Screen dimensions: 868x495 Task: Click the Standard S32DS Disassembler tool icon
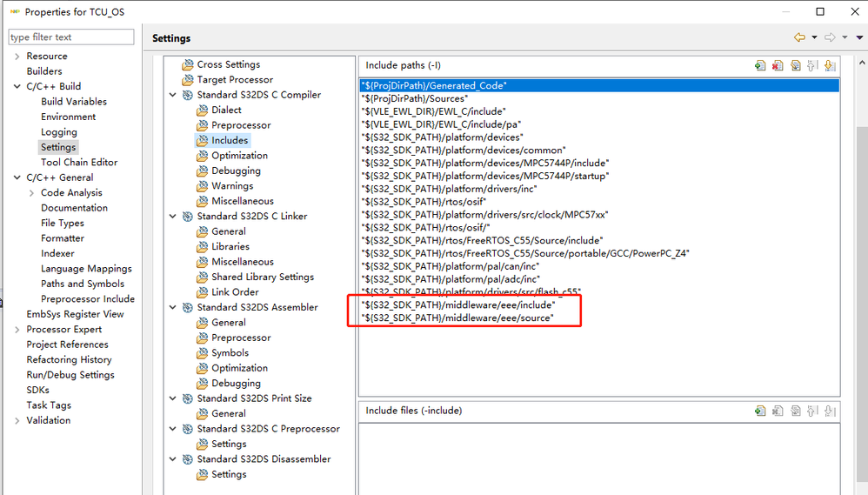188,459
